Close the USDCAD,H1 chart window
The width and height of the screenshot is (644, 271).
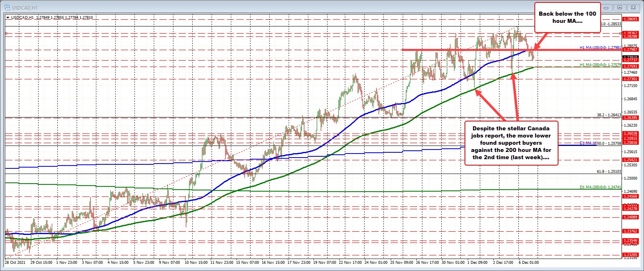coord(634,8)
